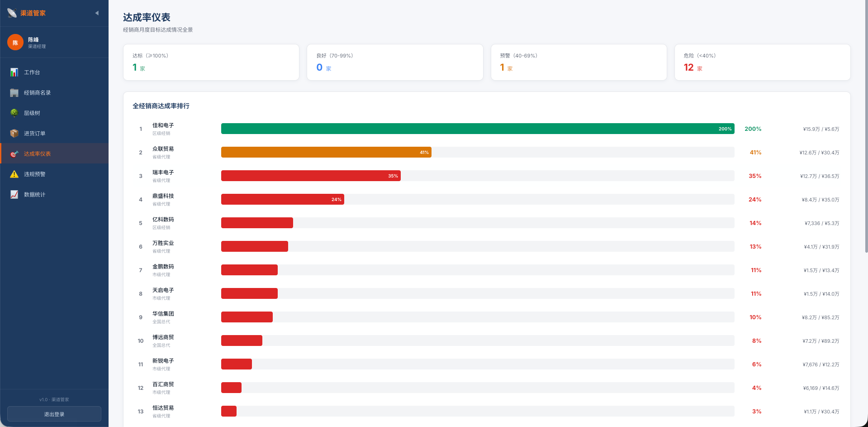The width and height of the screenshot is (868, 427).
Task: Click the 工作台 bar chart icon
Action: coord(14,72)
